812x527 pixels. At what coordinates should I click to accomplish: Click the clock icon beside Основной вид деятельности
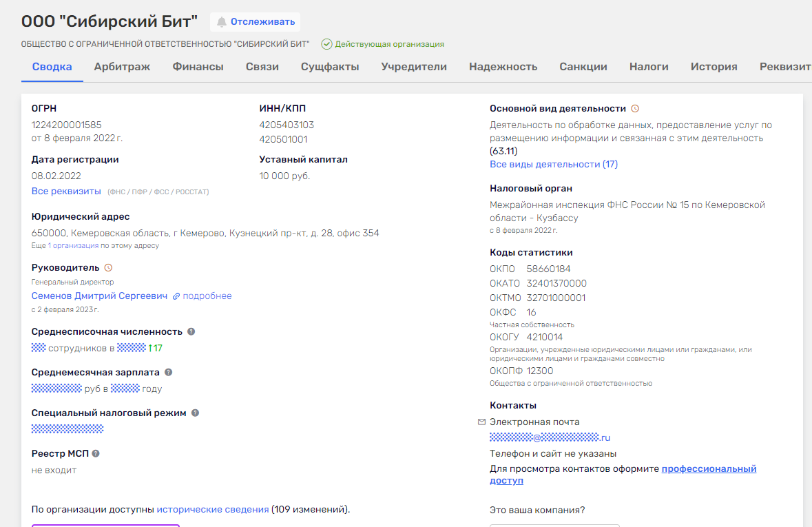click(x=635, y=109)
